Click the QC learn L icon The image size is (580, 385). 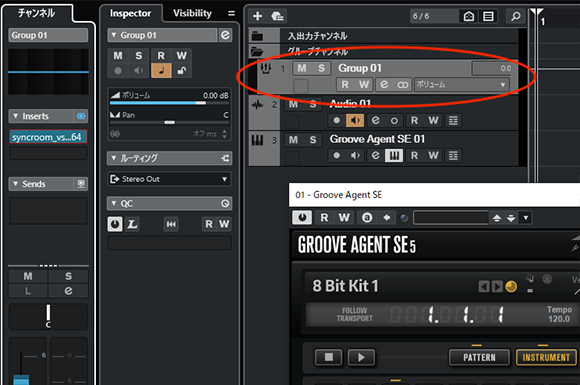[x=132, y=224]
